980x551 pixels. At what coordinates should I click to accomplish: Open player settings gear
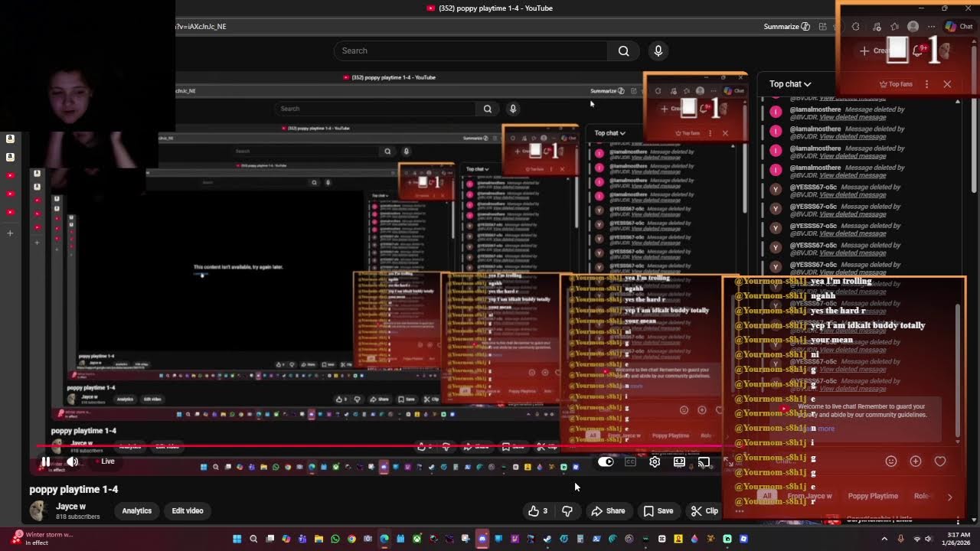pos(655,461)
